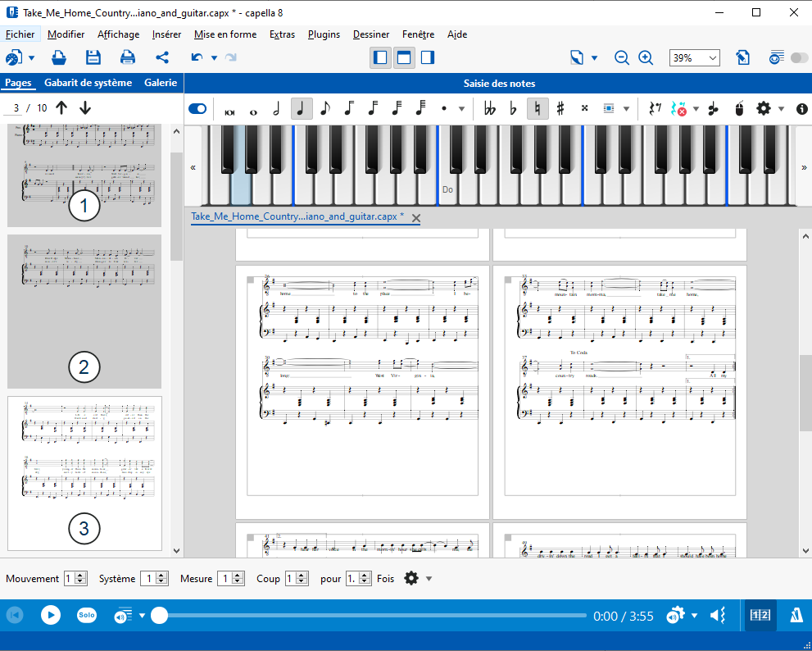Toggle the switch at toolbar right end
Image resolution: width=812 pixels, height=651 pixels.
tap(799, 57)
